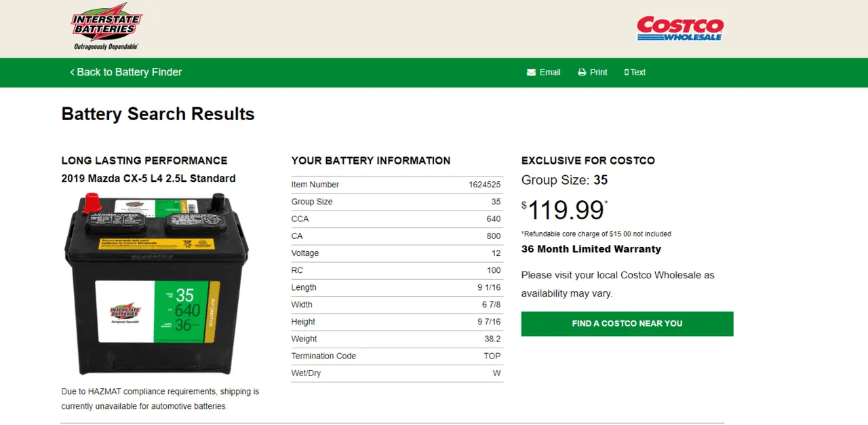Click the Costco Wholesale logo
The width and height of the screenshot is (868, 425).
click(679, 29)
